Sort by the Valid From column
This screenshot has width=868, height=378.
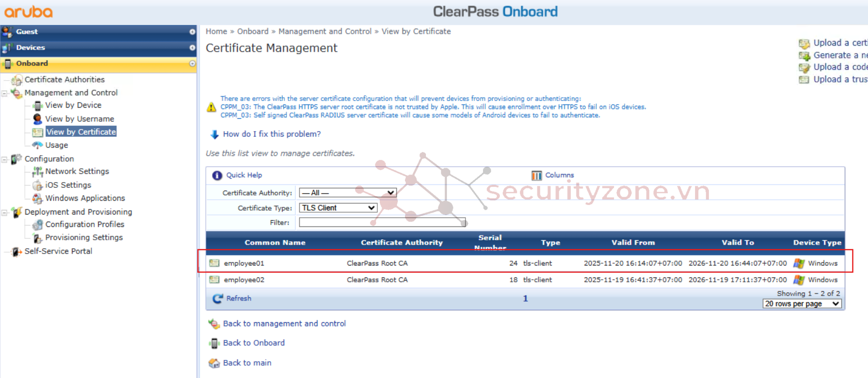click(633, 243)
